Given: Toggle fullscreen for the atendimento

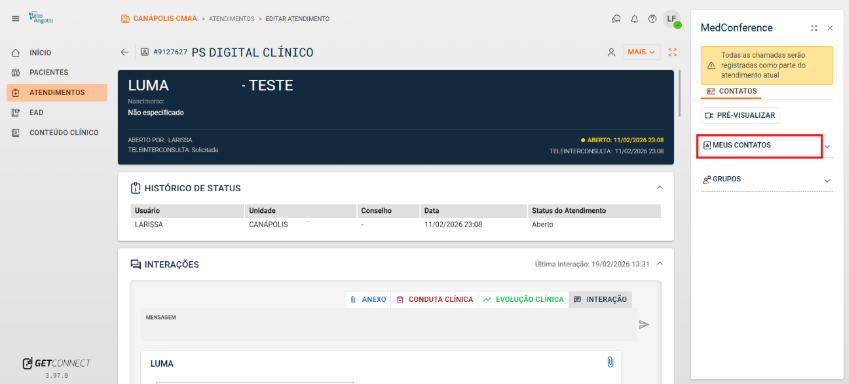Looking at the screenshot, I should tap(673, 53).
